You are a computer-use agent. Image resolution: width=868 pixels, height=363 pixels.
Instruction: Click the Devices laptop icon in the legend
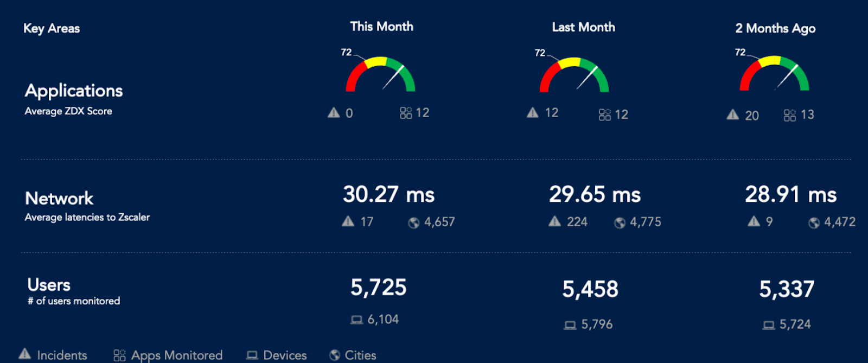(252, 355)
